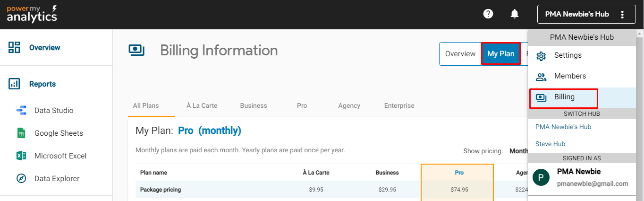Screen dimensions: 644x201
Task: Select the My Plan button
Action: coord(500,54)
